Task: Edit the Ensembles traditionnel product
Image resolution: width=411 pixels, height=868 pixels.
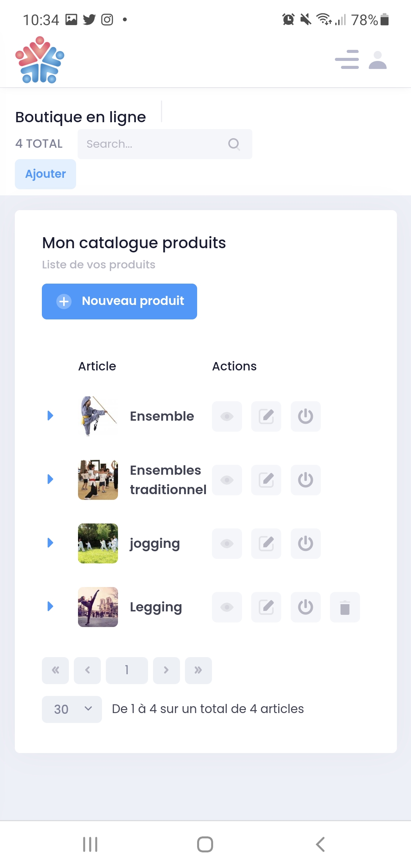Action: coord(266,480)
